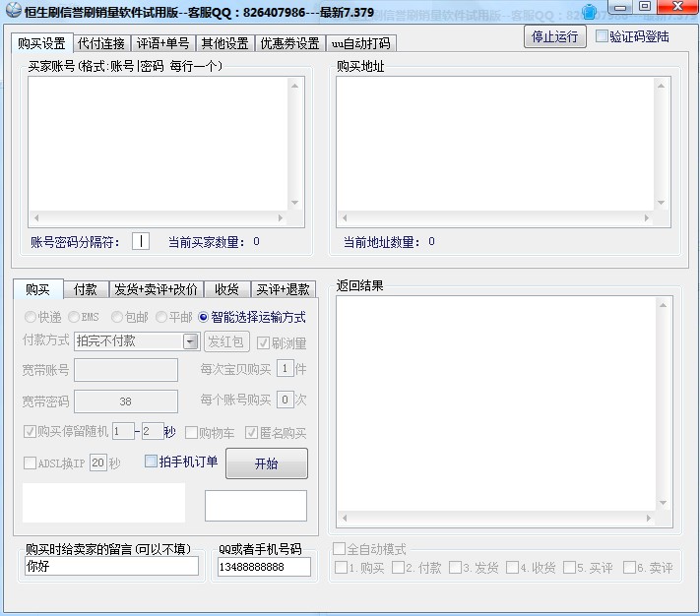
Task: Switch to 其他设置 tab
Action: tap(224, 43)
